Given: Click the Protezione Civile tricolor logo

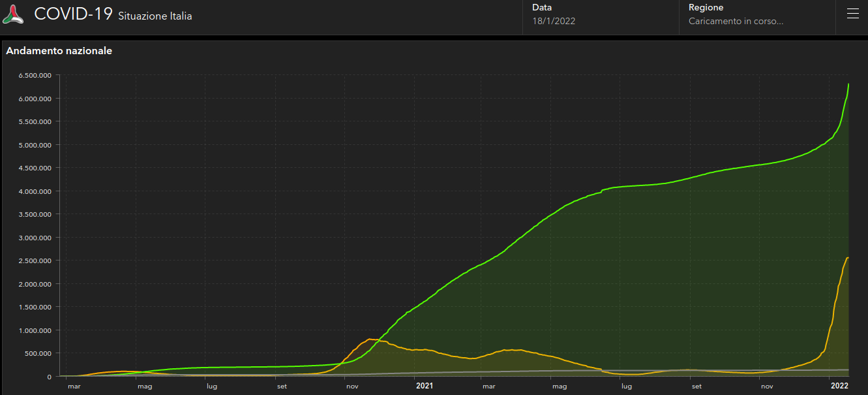Looking at the screenshot, I should 14,14.
